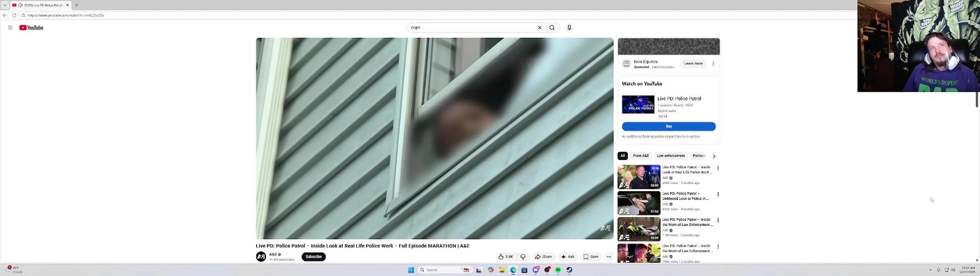View site info lock icon
This screenshot has width=980, height=276.
coord(23,15)
